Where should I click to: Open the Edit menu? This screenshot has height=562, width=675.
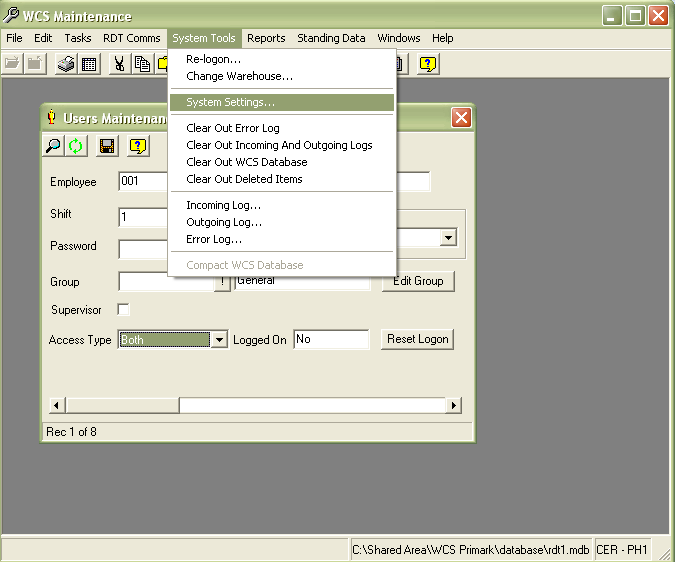43,38
